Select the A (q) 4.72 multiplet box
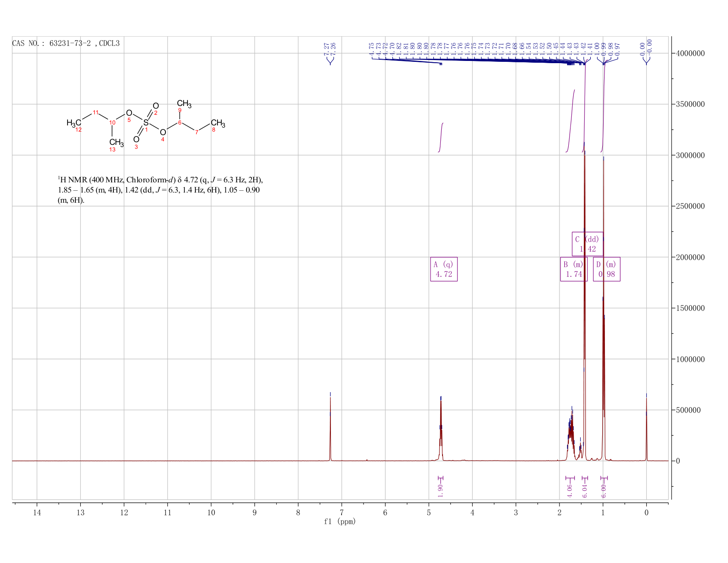Screen dimensions: 728x563 [444, 269]
